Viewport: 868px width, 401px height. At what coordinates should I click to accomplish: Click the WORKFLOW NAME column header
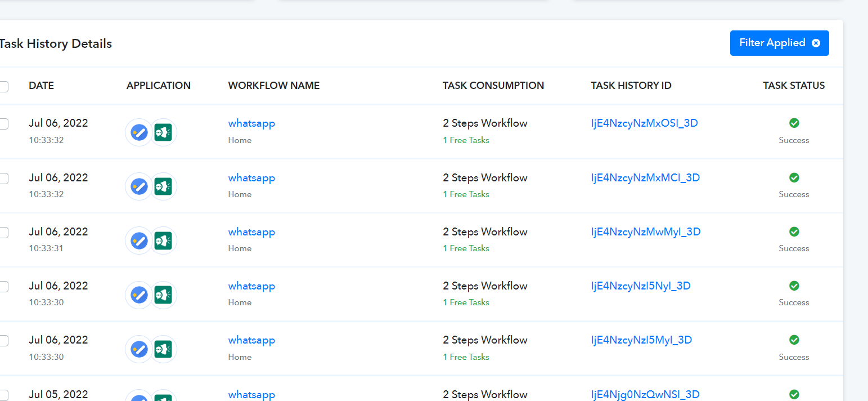[x=274, y=86]
